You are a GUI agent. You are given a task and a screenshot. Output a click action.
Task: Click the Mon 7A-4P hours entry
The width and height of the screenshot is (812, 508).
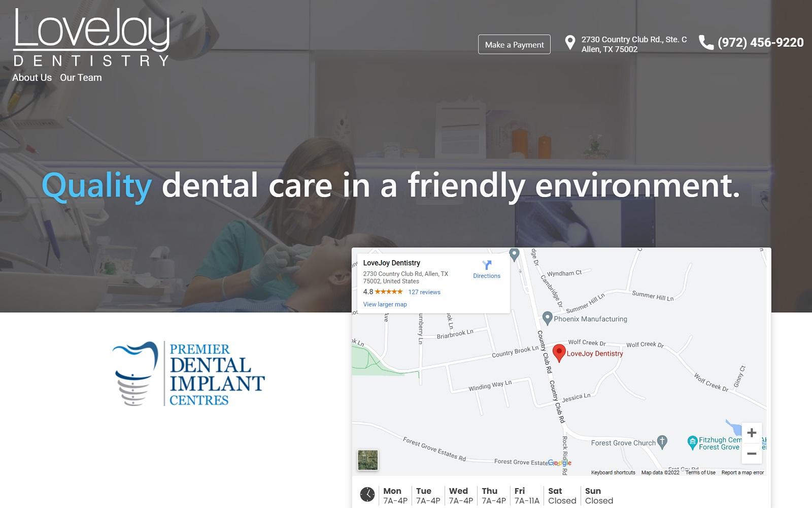(395, 496)
